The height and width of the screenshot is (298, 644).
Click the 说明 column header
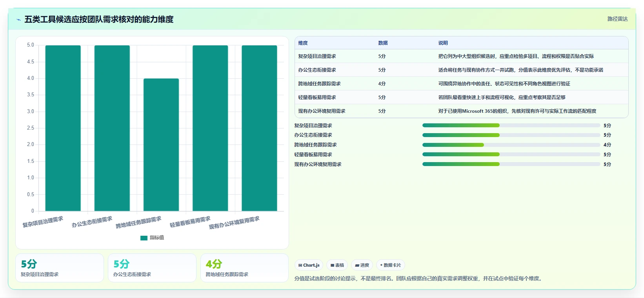pyautogui.click(x=443, y=43)
